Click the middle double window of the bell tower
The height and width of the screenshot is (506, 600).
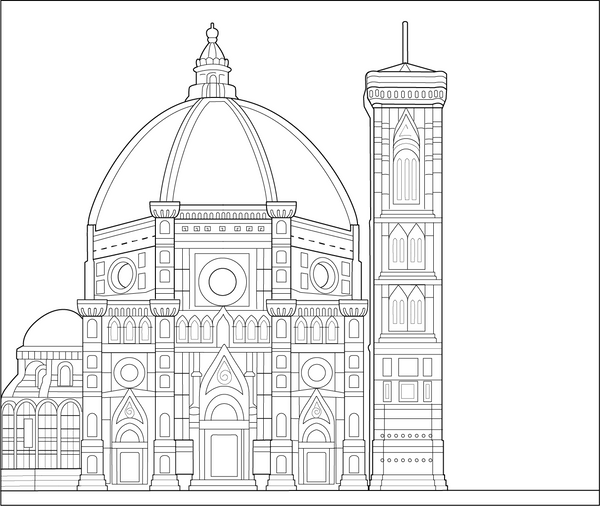(405, 248)
